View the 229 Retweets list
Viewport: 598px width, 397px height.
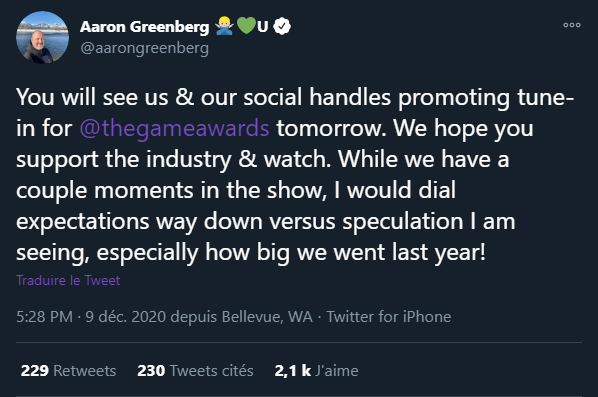68,371
